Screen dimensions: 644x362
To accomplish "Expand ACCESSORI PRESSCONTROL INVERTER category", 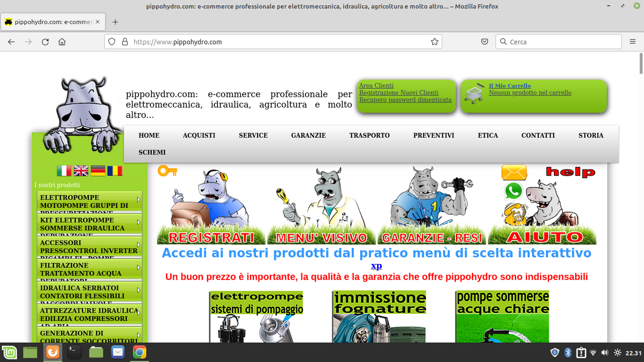I will (x=90, y=247).
